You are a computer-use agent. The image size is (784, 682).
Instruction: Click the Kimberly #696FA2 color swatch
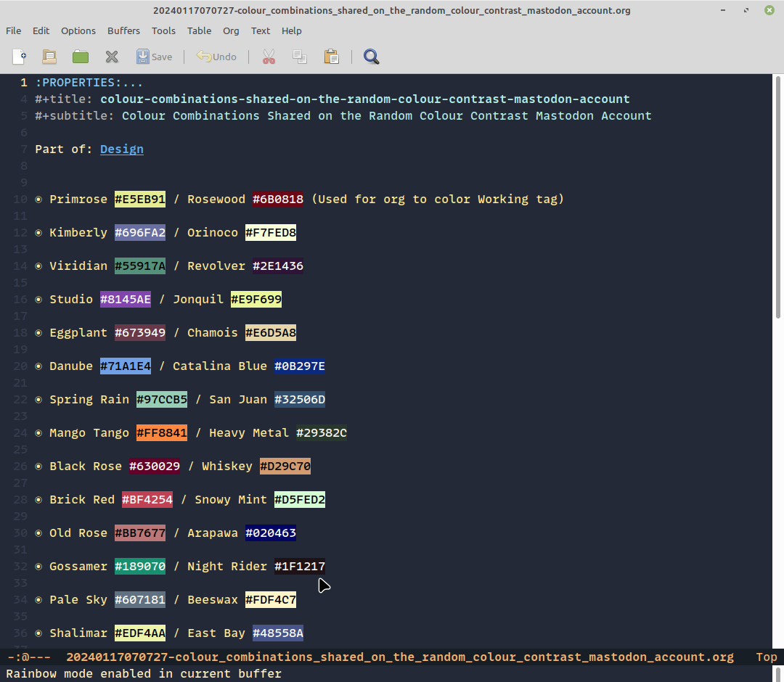[x=140, y=232]
